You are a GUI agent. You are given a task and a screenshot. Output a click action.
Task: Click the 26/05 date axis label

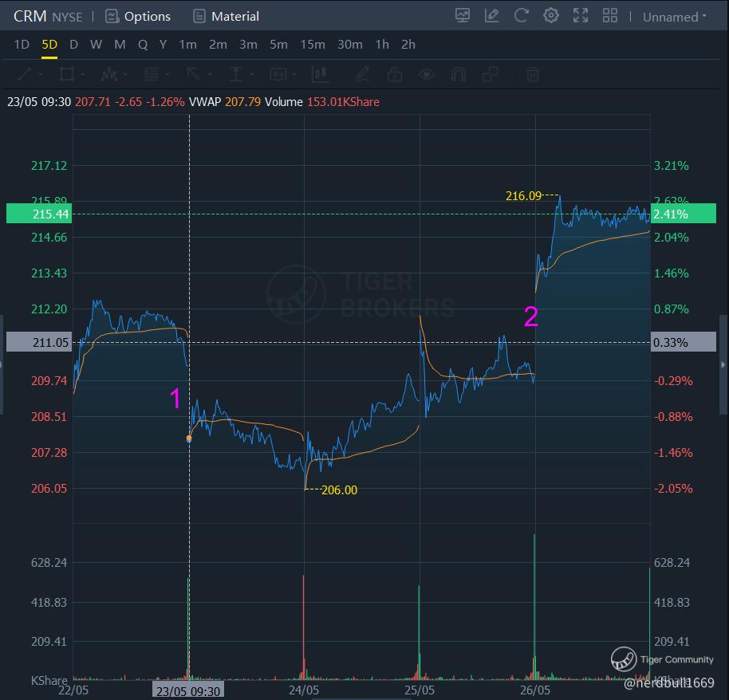pyautogui.click(x=535, y=690)
